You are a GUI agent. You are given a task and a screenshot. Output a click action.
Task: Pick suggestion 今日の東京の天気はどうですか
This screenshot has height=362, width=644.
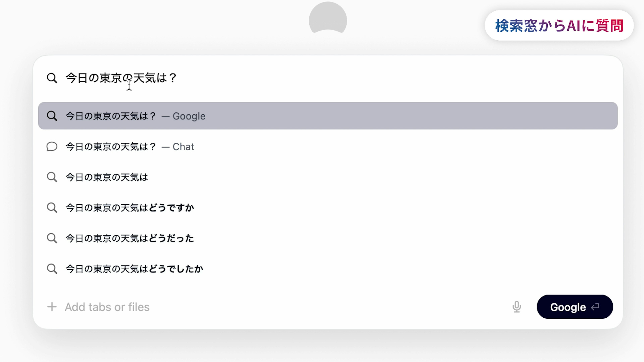130,208
